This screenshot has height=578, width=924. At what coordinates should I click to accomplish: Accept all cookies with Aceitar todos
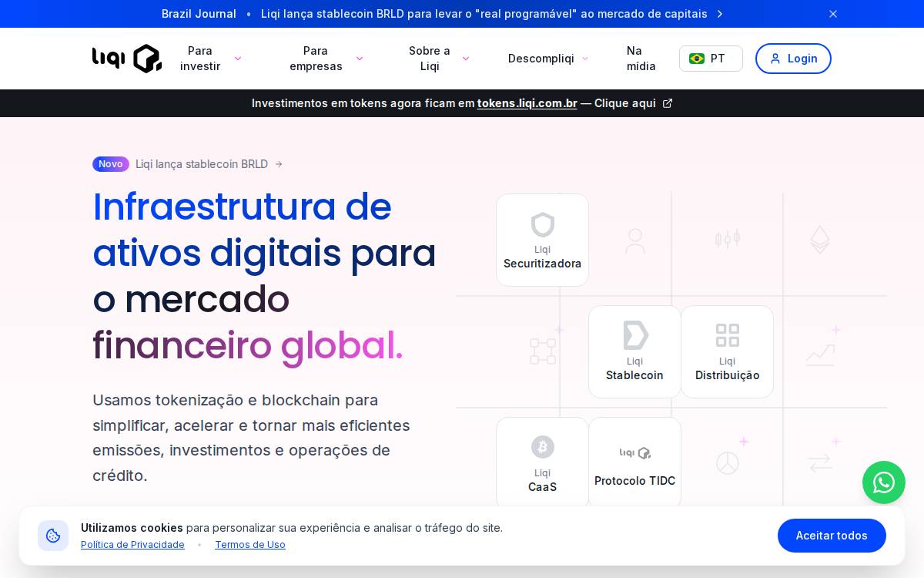832,536
